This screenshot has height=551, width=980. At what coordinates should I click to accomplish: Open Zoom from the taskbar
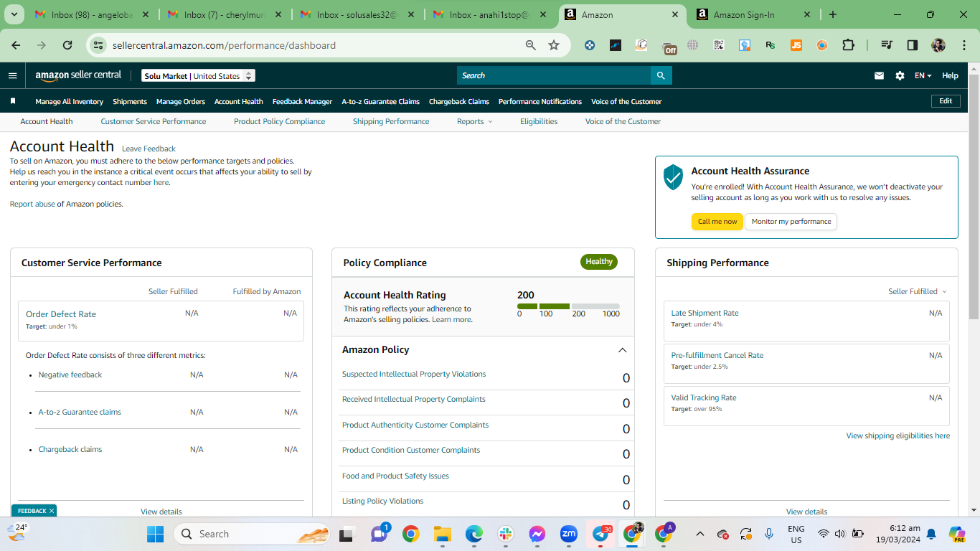pyautogui.click(x=569, y=534)
